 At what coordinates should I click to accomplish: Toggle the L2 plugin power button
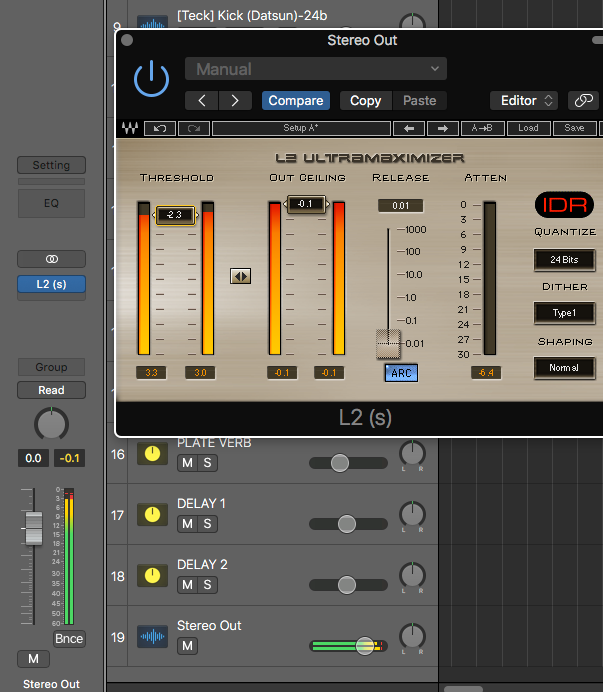[151, 79]
